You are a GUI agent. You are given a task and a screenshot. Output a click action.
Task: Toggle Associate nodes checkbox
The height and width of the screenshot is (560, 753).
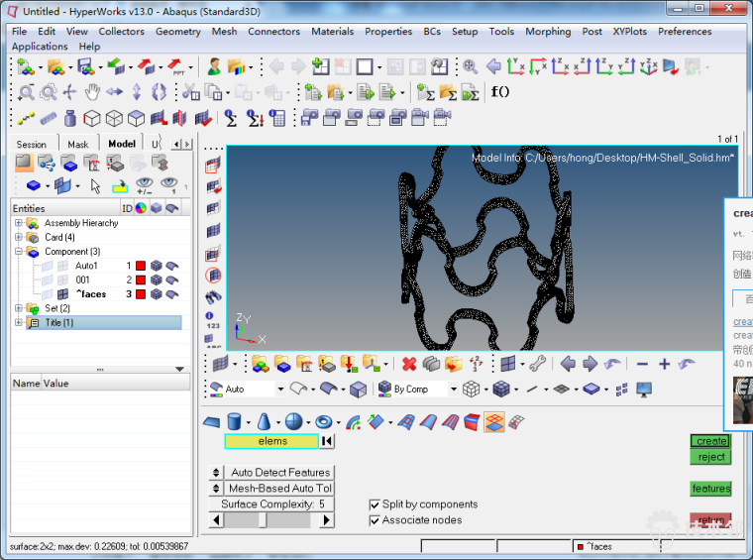[375, 520]
